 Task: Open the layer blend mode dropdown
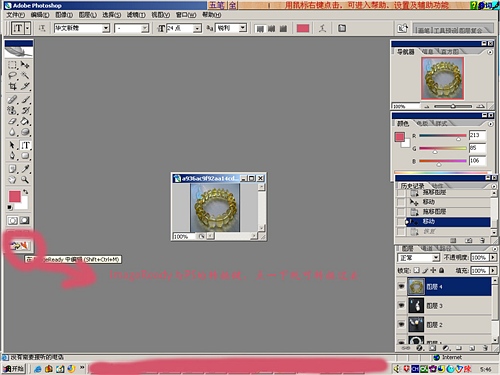click(436, 258)
